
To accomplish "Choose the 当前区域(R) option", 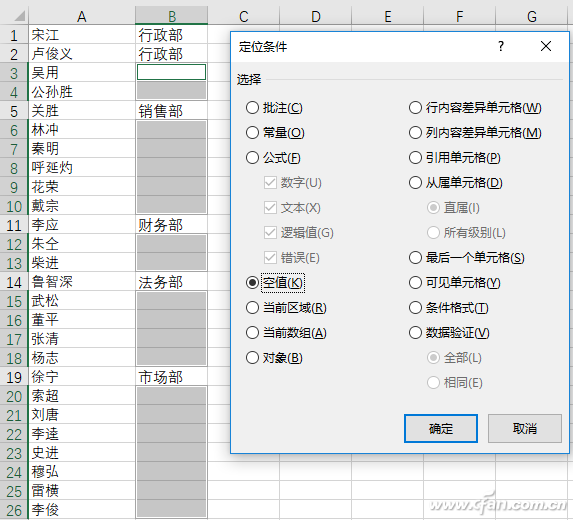I will click(286, 308).
